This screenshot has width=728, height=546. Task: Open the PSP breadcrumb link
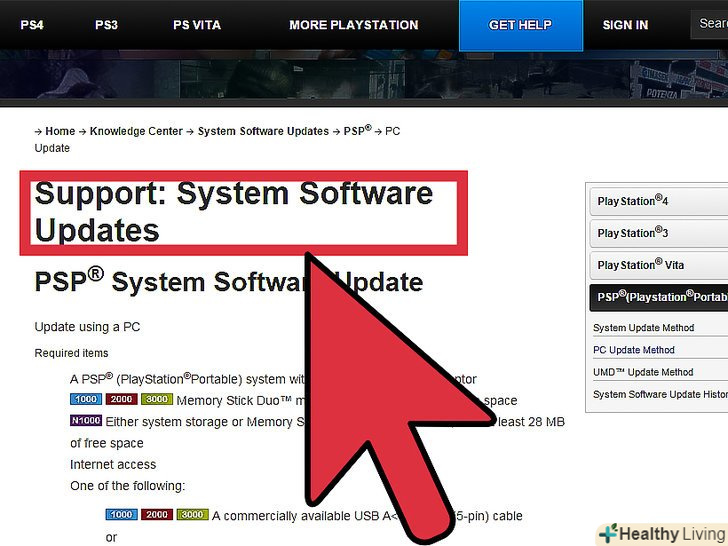[x=357, y=130]
